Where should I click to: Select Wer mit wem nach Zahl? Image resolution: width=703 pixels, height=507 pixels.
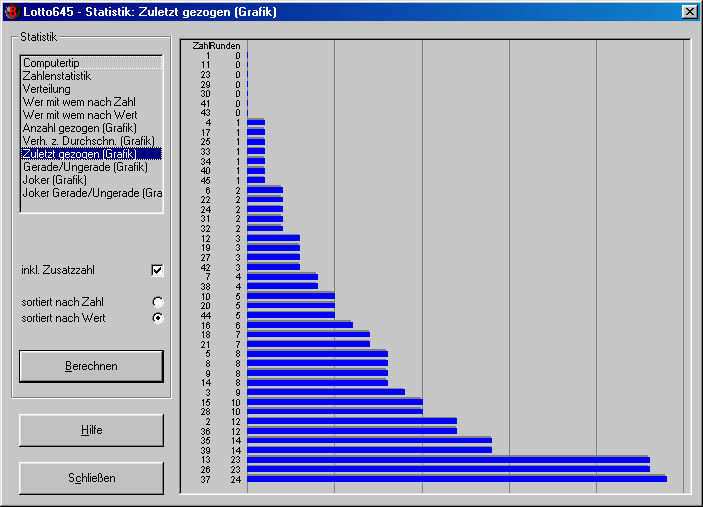(x=91, y=102)
